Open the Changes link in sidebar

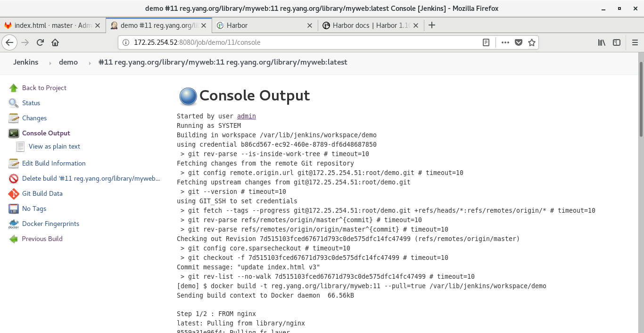click(x=34, y=118)
